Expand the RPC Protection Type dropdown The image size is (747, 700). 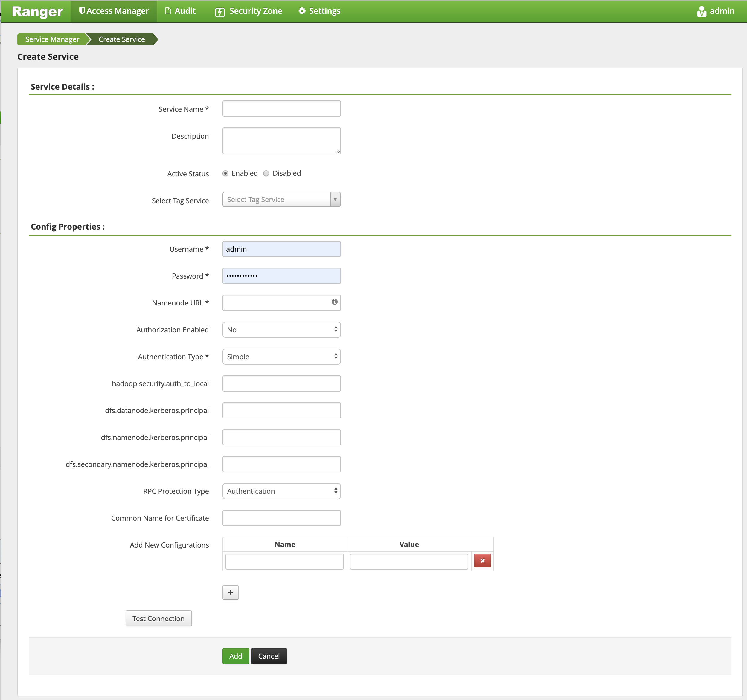click(281, 491)
